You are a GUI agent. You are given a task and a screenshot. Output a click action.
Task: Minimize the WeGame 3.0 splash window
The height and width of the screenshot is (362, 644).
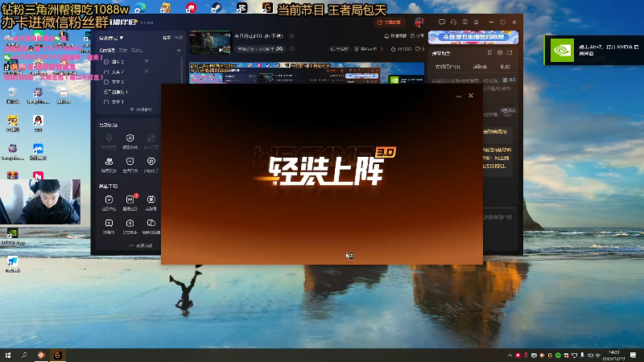pos(459,96)
